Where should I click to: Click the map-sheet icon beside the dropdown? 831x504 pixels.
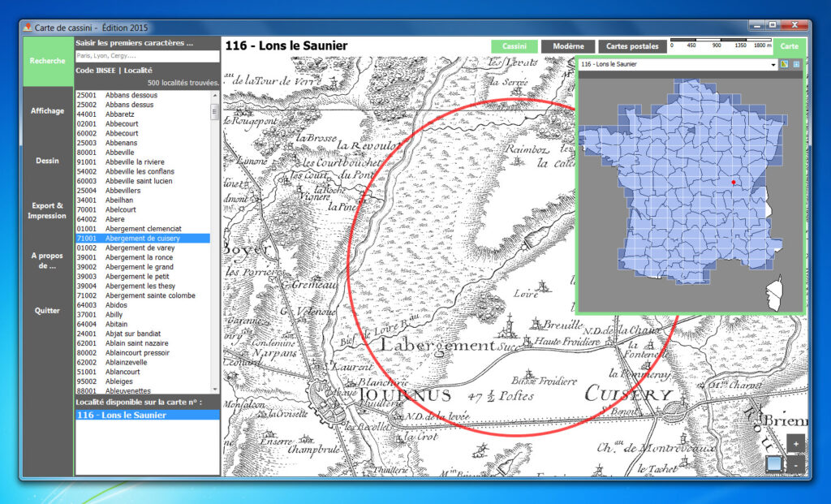coord(785,64)
